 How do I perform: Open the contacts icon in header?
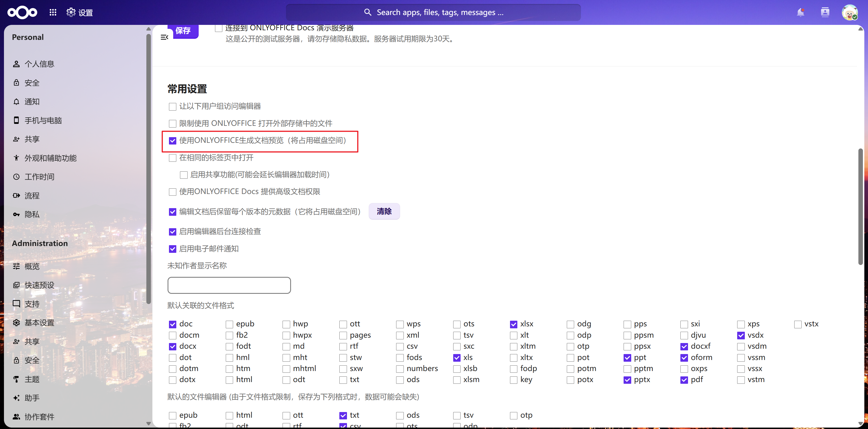click(825, 12)
